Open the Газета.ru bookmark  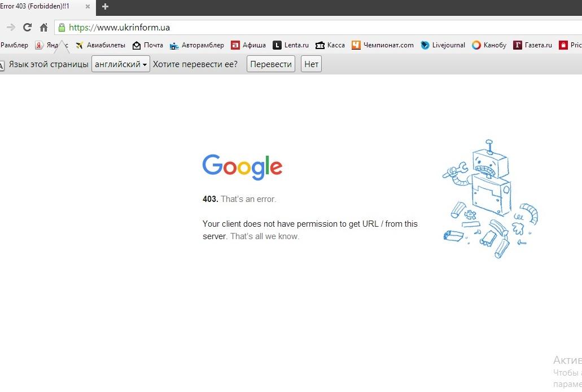[533, 45]
